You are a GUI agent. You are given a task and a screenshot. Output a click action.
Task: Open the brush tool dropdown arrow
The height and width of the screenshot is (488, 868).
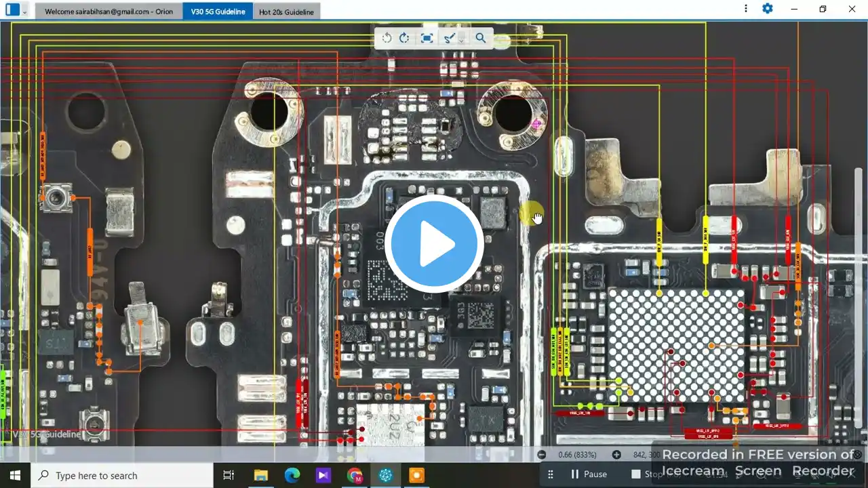[x=461, y=39]
